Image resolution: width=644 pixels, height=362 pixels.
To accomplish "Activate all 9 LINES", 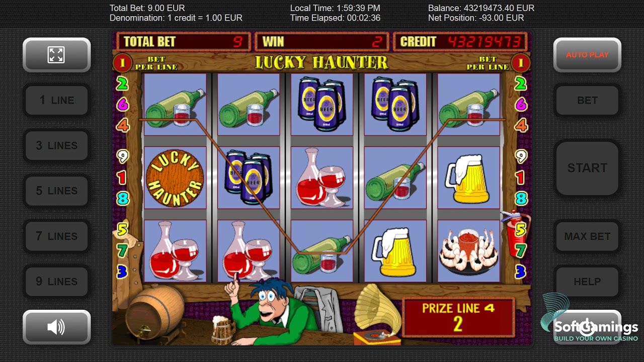I will click(57, 282).
